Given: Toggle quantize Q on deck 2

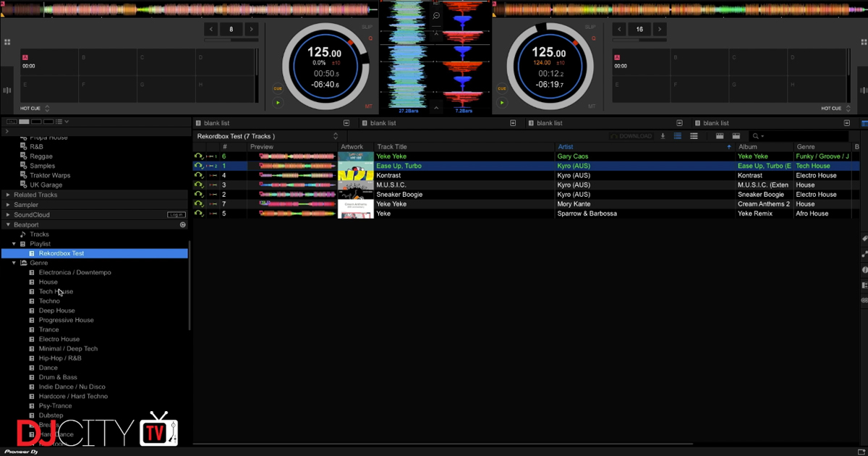Looking at the screenshot, I should coord(594,38).
